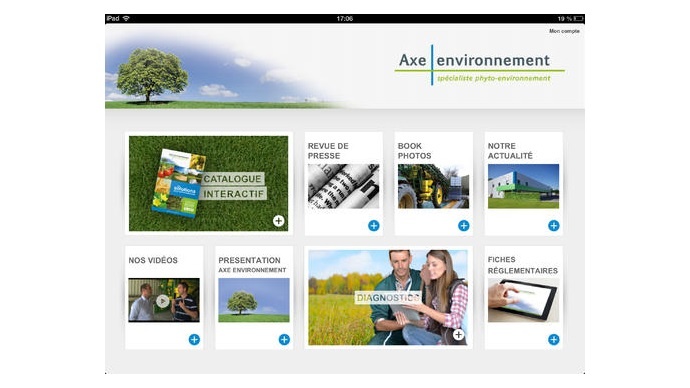Play the Nos Vidéos video preview
Screen dimensions: 690x388
coord(162,301)
